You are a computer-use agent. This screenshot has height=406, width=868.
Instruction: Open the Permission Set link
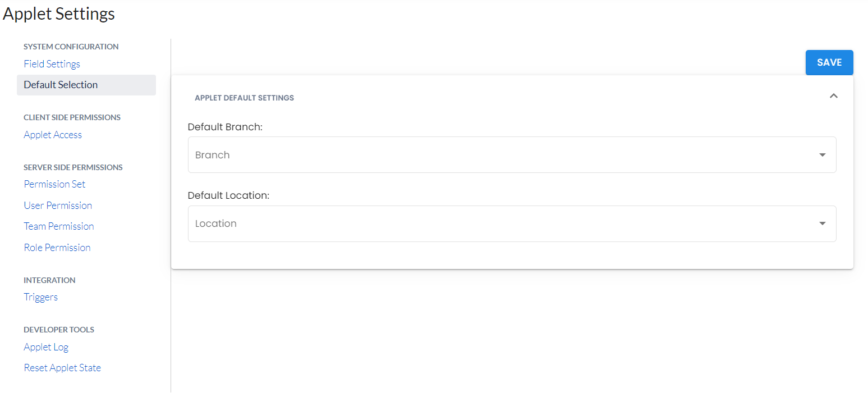(54, 184)
